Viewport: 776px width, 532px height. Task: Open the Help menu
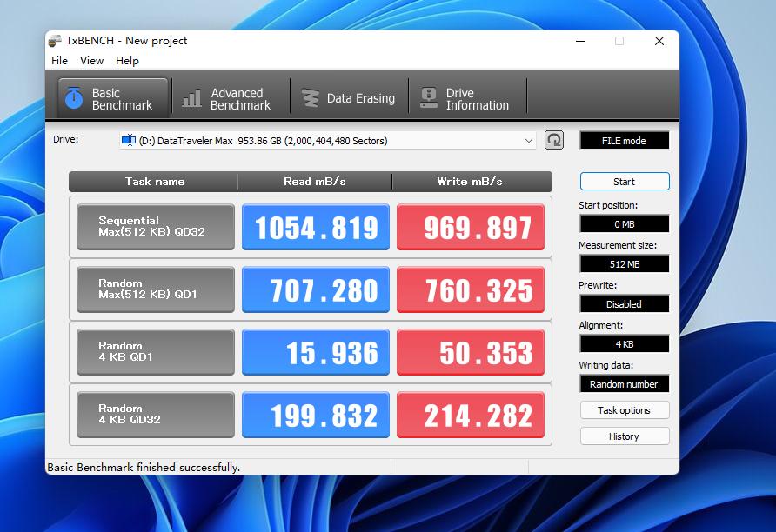(x=127, y=60)
